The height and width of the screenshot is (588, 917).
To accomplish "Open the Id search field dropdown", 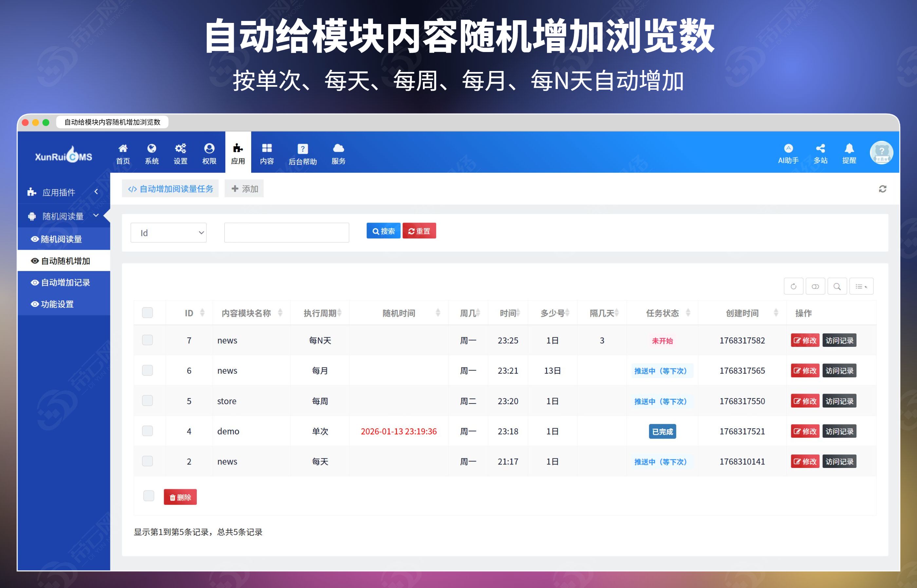I will pyautogui.click(x=168, y=232).
